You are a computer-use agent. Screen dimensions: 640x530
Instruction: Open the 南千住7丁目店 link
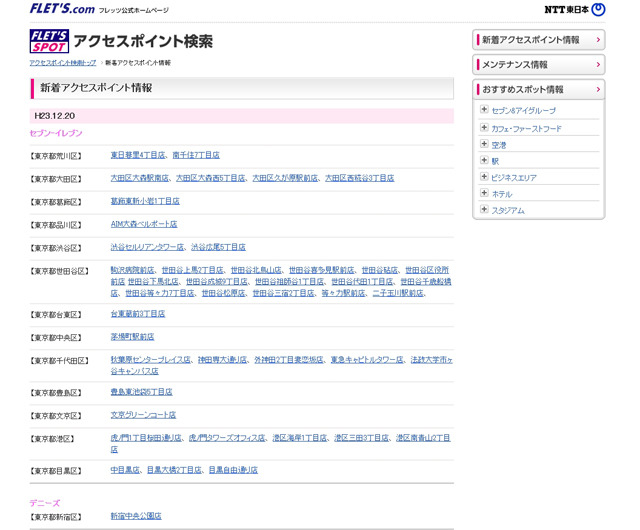(196, 155)
